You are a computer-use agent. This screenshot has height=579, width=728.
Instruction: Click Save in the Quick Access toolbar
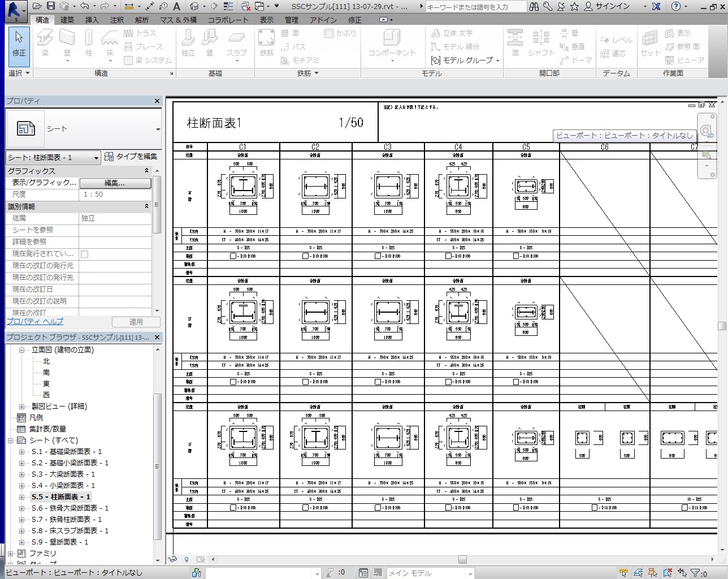[51, 6]
